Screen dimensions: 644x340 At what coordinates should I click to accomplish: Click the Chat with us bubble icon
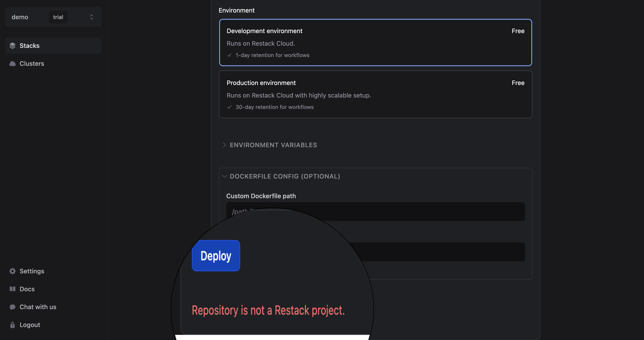click(x=13, y=307)
